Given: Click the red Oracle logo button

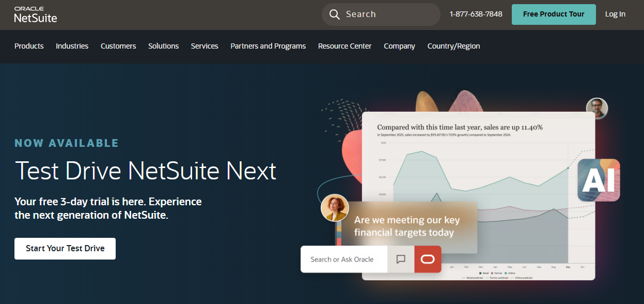Looking at the screenshot, I should coord(428,260).
